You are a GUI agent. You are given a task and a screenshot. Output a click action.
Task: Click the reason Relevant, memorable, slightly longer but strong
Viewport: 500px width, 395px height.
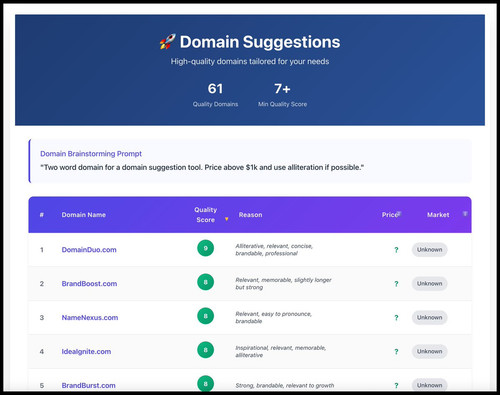coord(283,284)
